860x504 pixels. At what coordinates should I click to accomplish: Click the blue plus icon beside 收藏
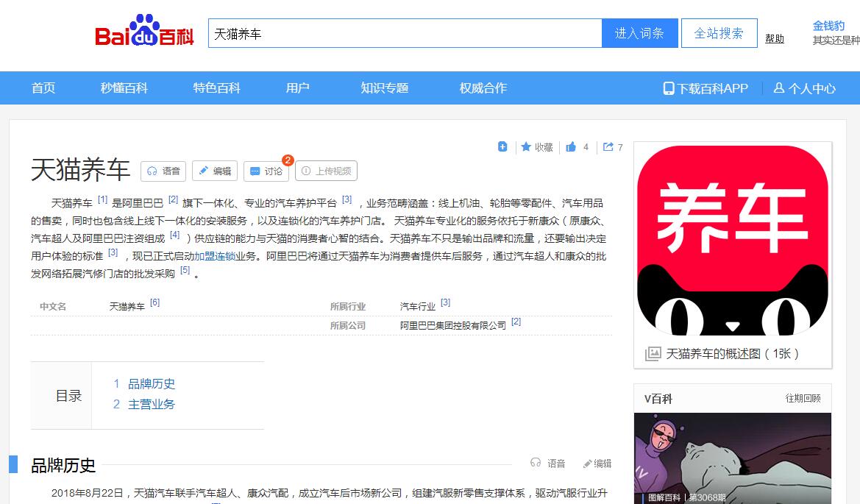tap(502, 146)
